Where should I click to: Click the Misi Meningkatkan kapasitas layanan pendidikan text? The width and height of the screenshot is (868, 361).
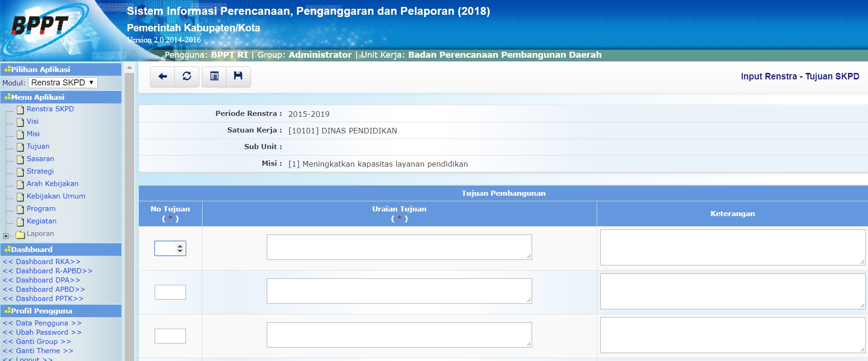click(378, 164)
